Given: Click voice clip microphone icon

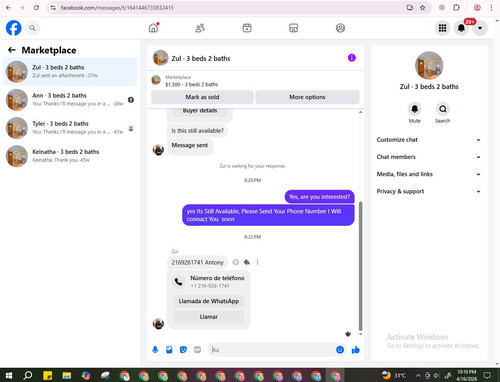Looking at the screenshot, I should pos(155,350).
